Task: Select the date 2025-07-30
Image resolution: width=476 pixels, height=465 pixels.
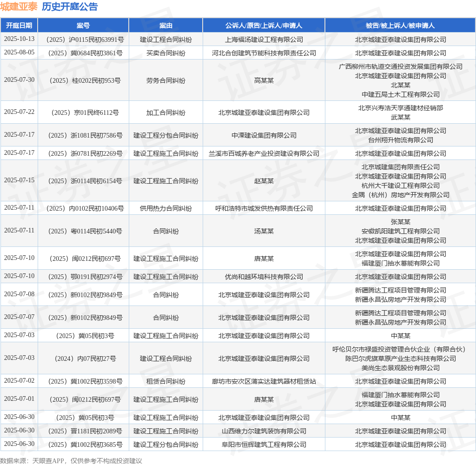Action: coord(19,80)
